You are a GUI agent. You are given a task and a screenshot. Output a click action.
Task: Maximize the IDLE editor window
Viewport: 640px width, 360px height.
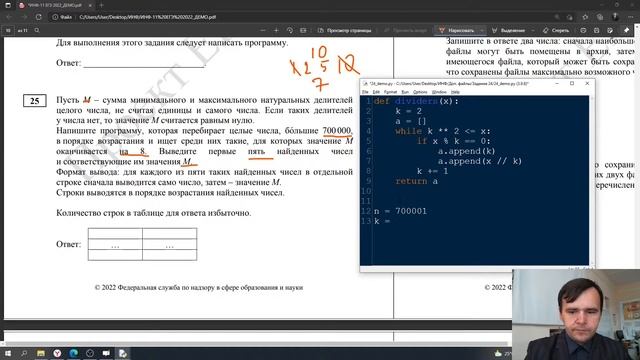click(572, 83)
